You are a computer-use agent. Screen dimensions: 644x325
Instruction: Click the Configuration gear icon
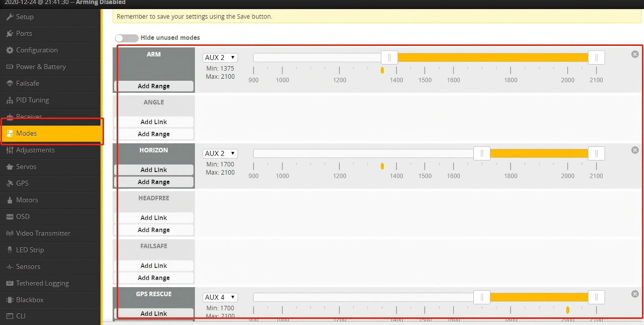10,50
